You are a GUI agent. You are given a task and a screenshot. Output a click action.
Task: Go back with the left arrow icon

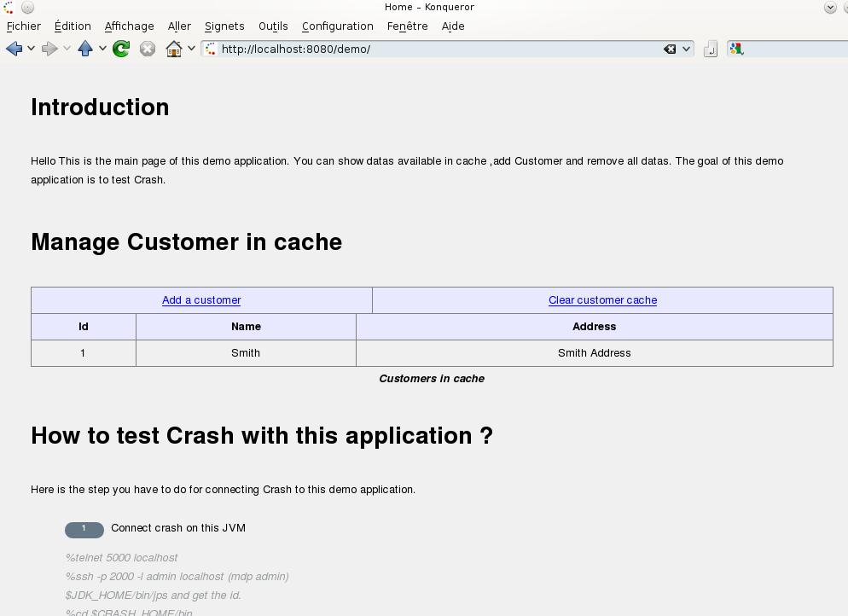[x=14, y=49]
